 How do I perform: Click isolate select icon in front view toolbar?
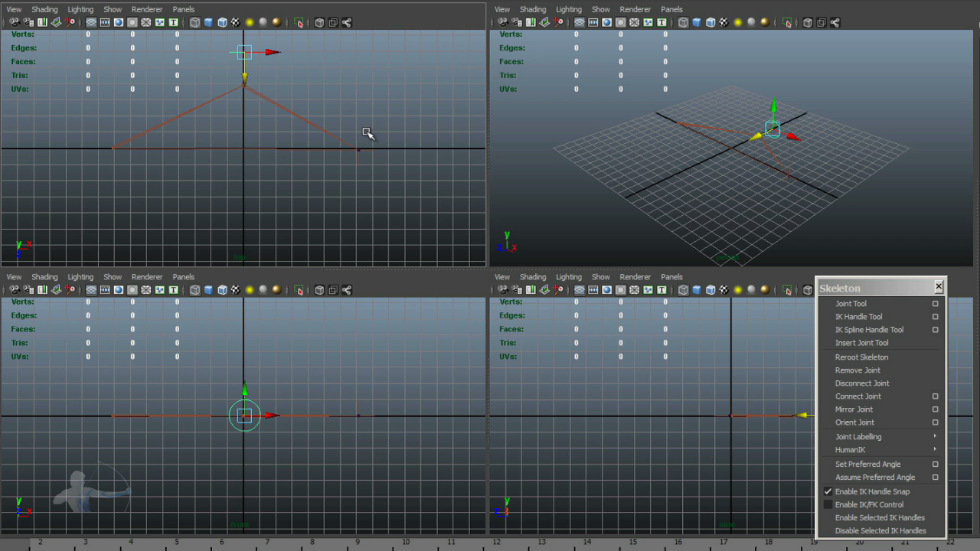299,290
